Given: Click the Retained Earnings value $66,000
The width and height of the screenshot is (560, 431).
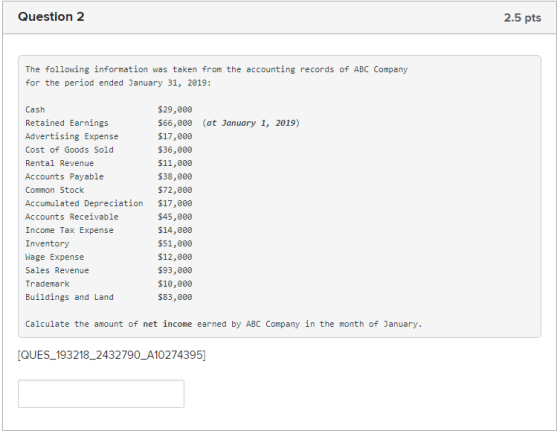Looking at the screenshot, I should coord(175,123).
